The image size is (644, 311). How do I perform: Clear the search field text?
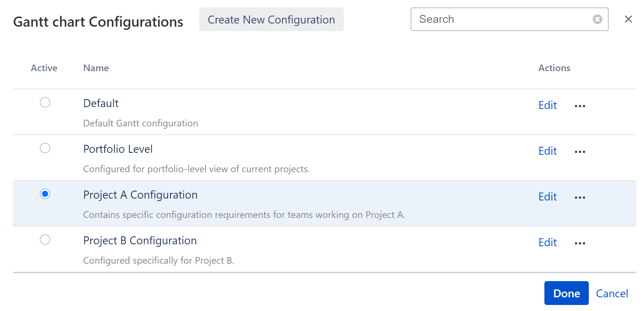(x=598, y=19)
